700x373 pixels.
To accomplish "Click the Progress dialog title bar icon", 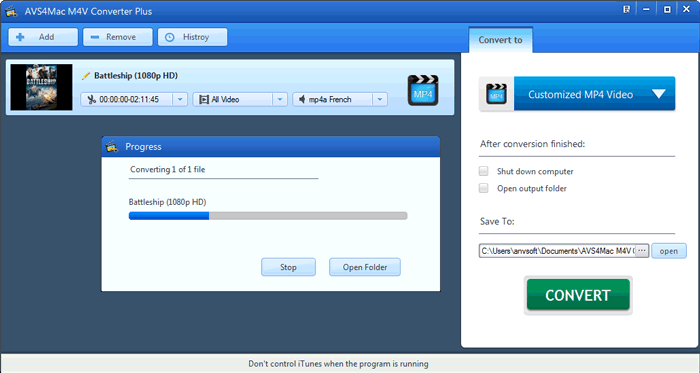I will coord(112,146).
